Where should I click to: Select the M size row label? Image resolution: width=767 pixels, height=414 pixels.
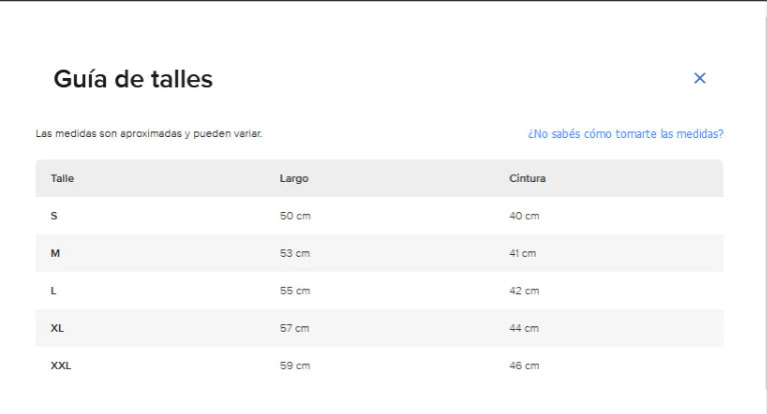coord(55,253)
